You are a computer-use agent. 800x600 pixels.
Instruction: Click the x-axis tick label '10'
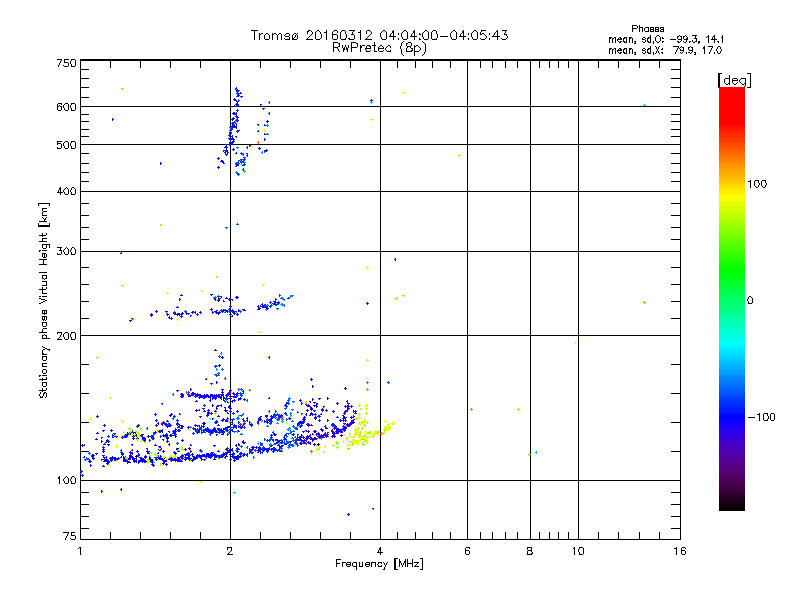coord(578,551)
